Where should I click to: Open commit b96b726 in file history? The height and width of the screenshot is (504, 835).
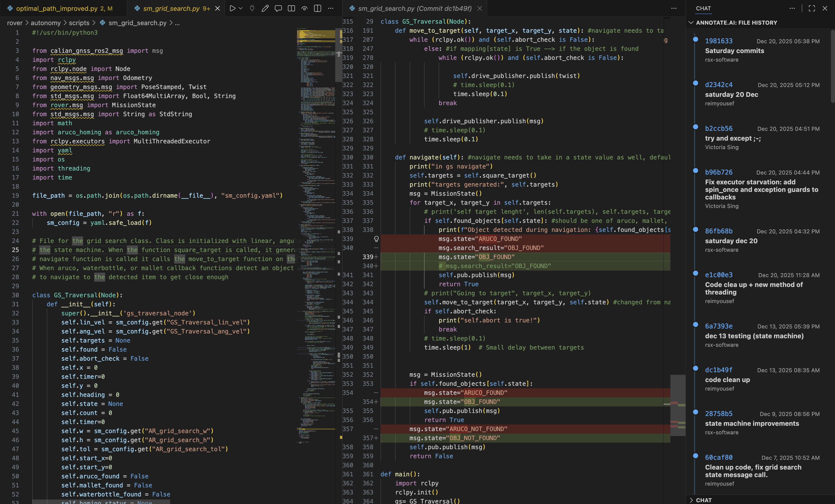click(718, 172)
